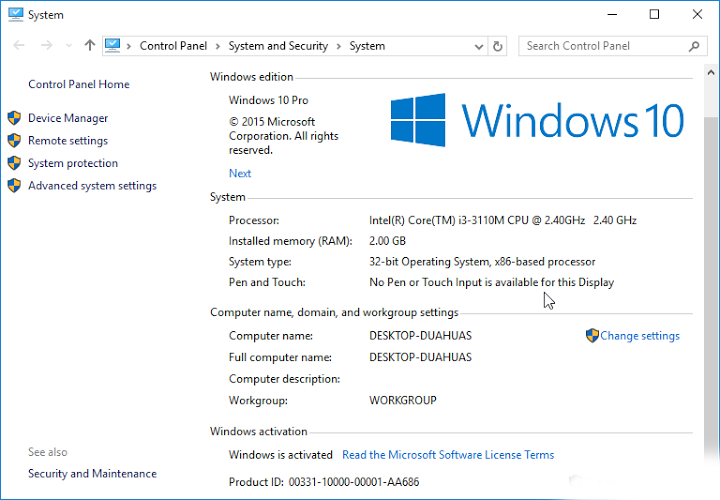Select the 32-bit Operating System text
This screenshot has height=500, width=720.
[x=482, y=262]
